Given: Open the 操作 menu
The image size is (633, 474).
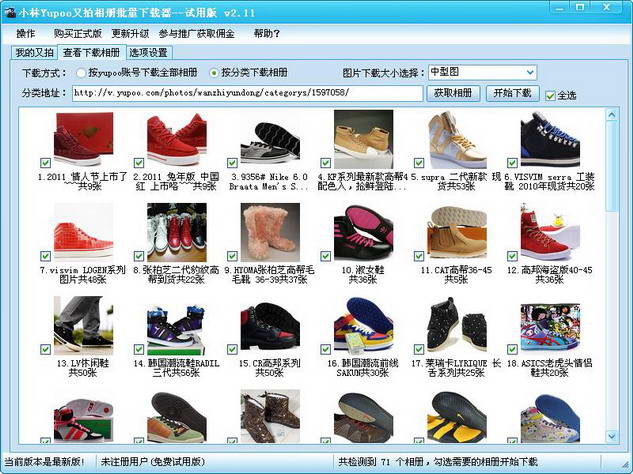Looking at the screenshot, I should click(x=25, y=34).
